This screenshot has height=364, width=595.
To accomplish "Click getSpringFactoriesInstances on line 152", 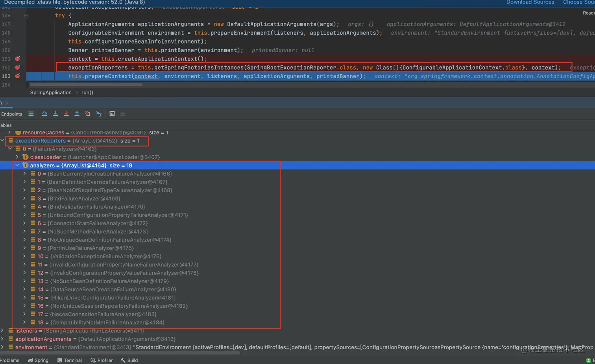I will click(199, 68).
